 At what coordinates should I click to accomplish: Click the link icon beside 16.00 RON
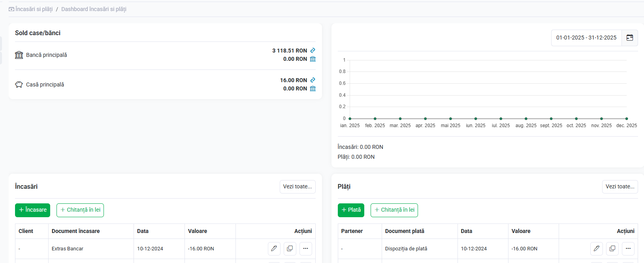tap(313, 80)
